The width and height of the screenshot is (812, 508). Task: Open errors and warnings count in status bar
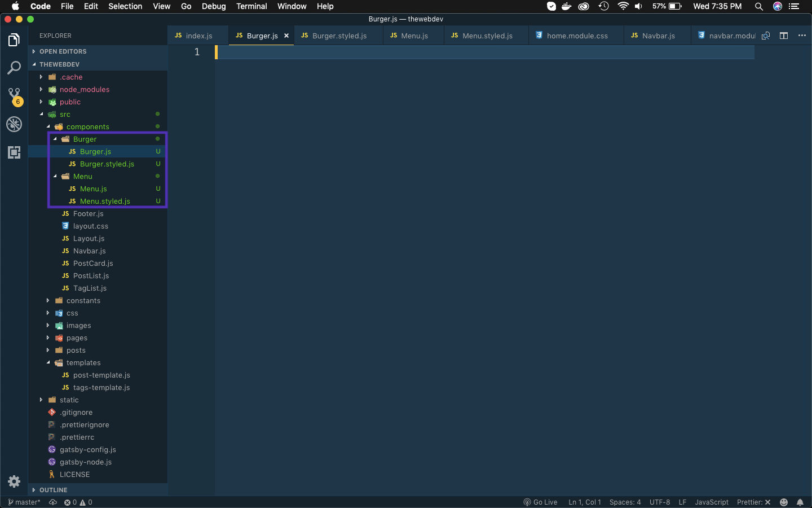point(78,502)
